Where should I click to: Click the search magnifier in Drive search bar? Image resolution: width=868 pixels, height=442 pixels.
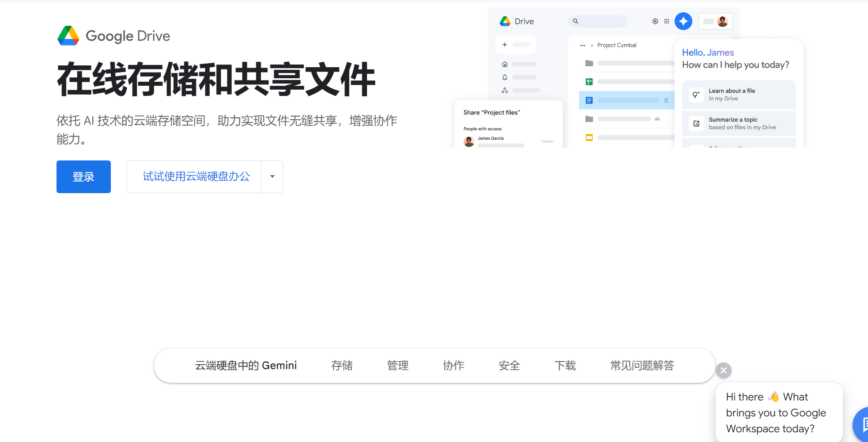576,21
